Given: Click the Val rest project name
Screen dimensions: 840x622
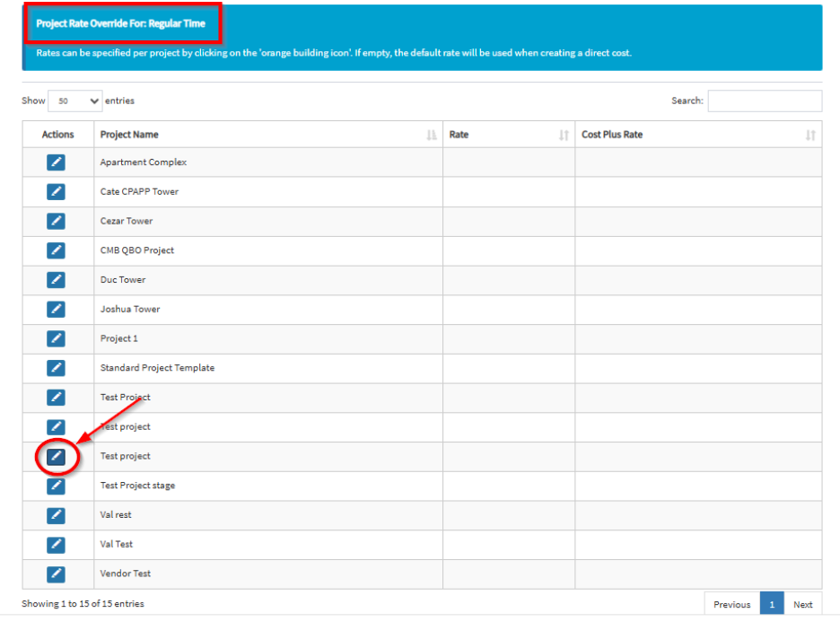Looking at the screenshot, I should [116, 515].
